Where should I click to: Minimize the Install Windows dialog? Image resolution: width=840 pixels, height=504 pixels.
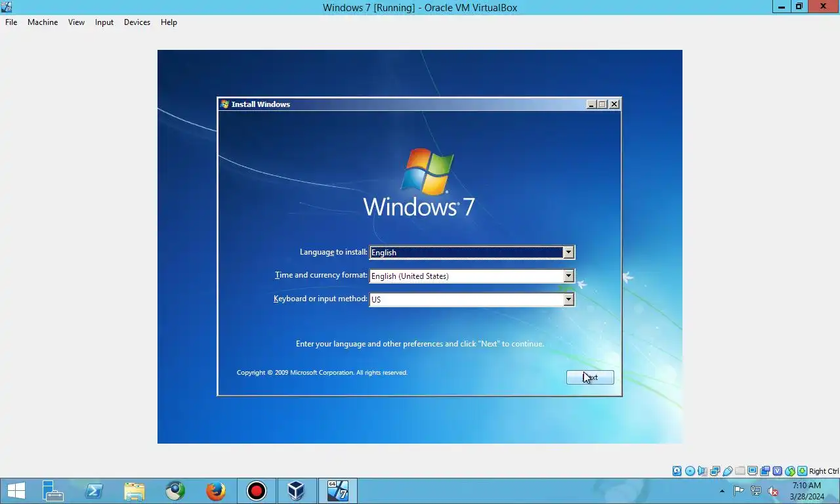pyautogui.click(x=591, y=104)
